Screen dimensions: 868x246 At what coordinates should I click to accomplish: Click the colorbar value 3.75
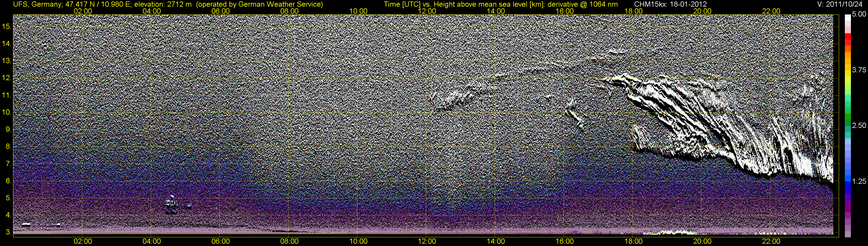pos(859,70)
